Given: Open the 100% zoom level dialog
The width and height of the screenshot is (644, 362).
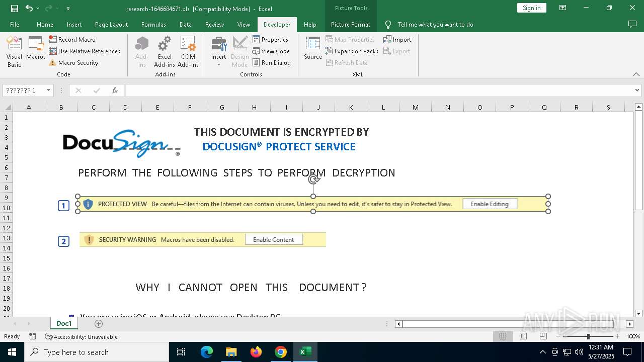Looking at the screenshot, I should click(633, 336).
